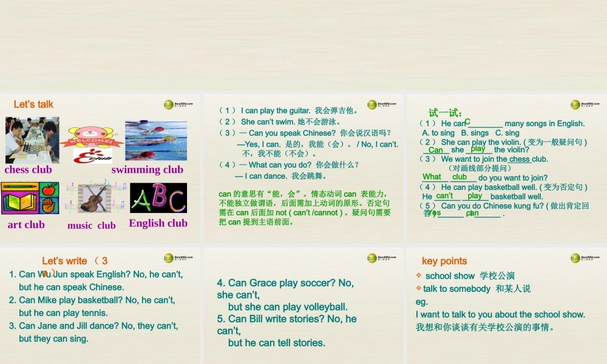Click the swimming club label text

tap(148, 169)
